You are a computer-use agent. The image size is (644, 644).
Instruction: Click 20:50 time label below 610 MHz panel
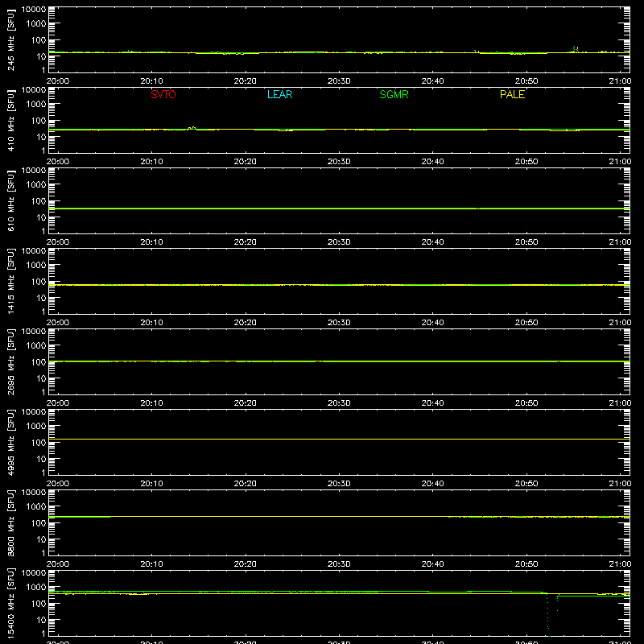point(526,242)
